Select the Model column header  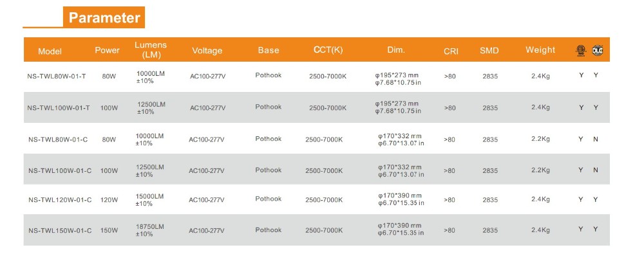(x=50, y=51)
